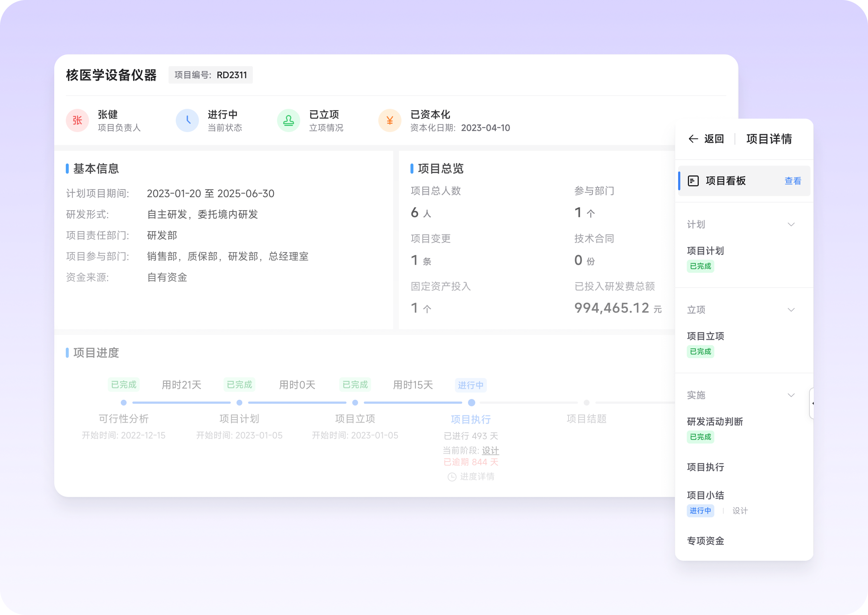The width and height of the screenshot is (868, 615).
Task: Click the side panel collapse handle
Action: pyautogui.click(x=811, y=403)
